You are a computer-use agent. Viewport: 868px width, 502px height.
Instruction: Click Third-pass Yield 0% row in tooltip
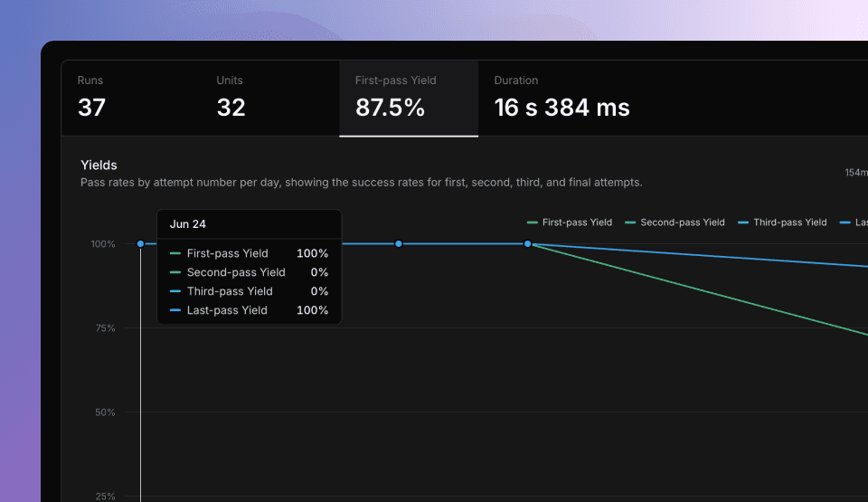249,291
